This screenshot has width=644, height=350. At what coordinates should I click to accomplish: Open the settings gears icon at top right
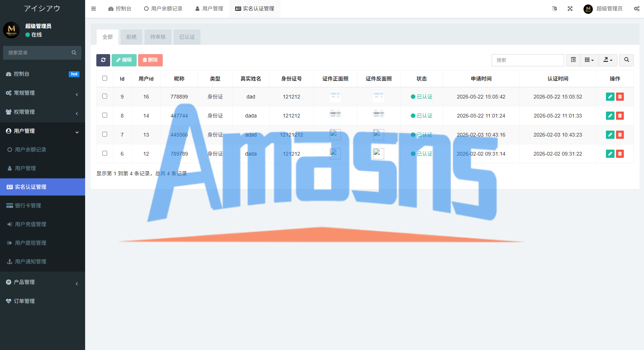point(637,9)
